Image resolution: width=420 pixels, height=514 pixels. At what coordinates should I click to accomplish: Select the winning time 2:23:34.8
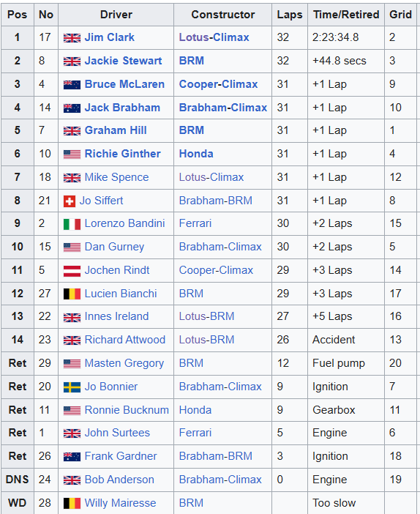click(x=335, y=37)
